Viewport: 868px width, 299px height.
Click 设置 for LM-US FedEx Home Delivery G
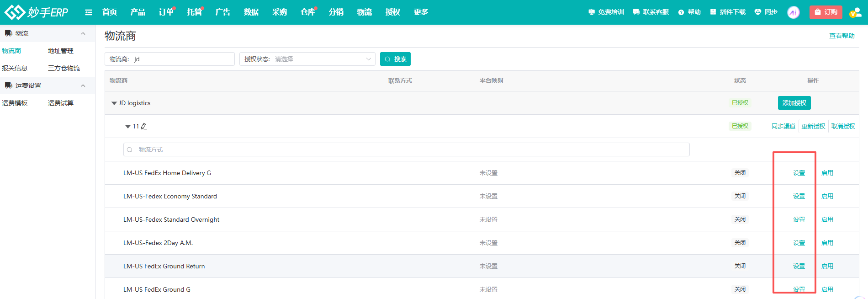point(799,173)
